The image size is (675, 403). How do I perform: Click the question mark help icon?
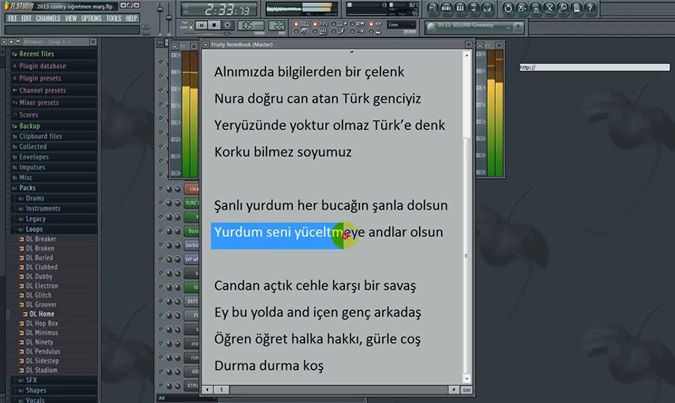[591, 8]
